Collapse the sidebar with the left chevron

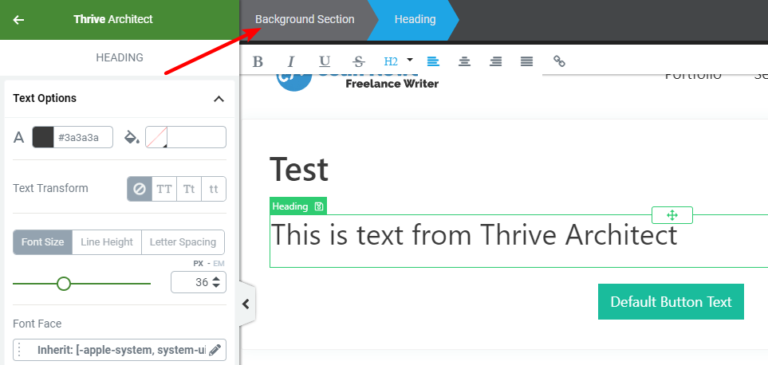tap(246, 304)
